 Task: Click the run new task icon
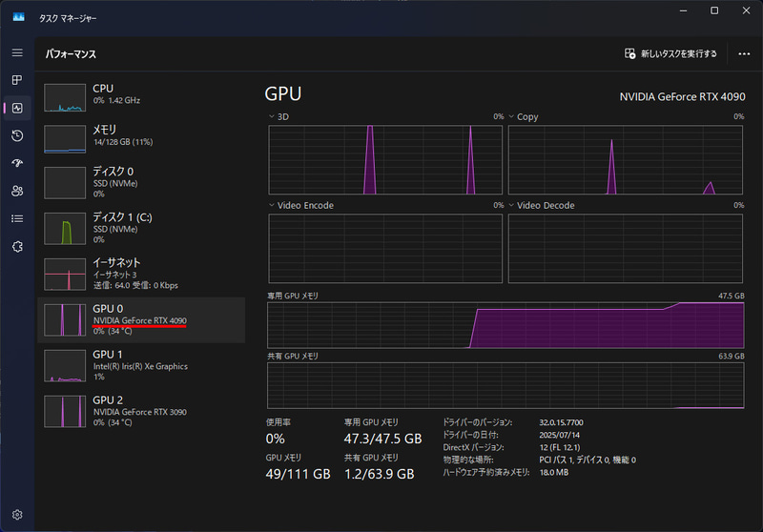[629, 53]
